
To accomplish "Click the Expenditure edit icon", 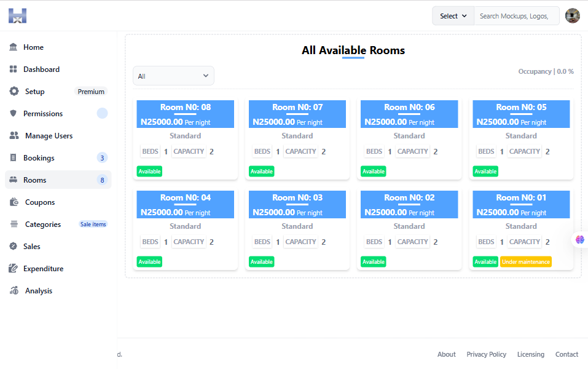I will tap(14, 269).
